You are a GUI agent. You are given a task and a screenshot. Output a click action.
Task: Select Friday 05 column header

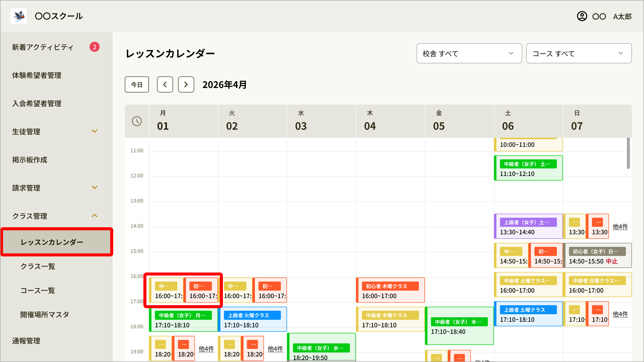pyautogui.click(x=459, y=121)
